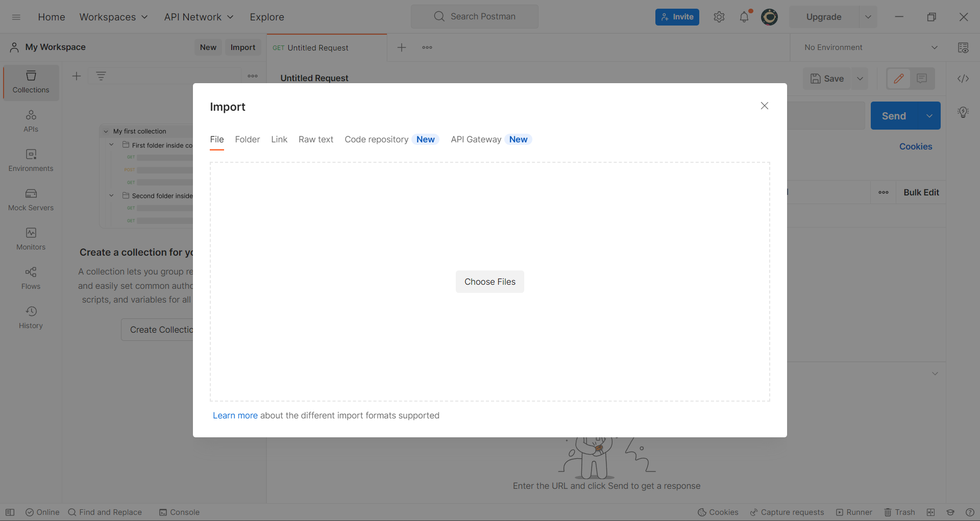The image size is (980, 521).
Task: Click the Send button
Action: pyautogui.click(x=894, y=116)
